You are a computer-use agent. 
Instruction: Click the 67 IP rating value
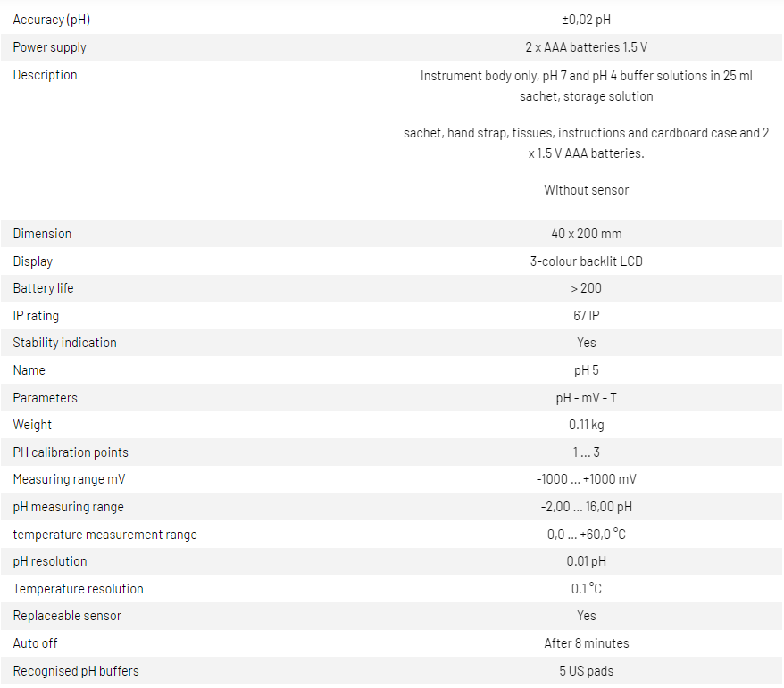586,316
